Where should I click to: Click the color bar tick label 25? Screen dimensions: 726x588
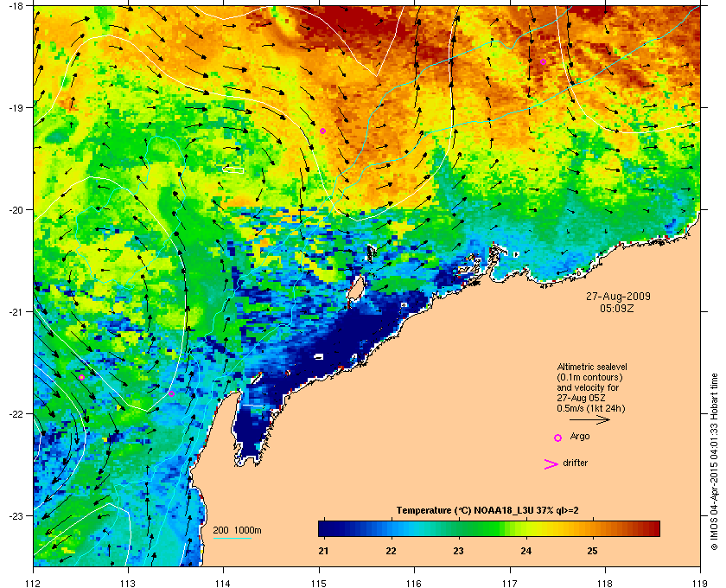592,552
